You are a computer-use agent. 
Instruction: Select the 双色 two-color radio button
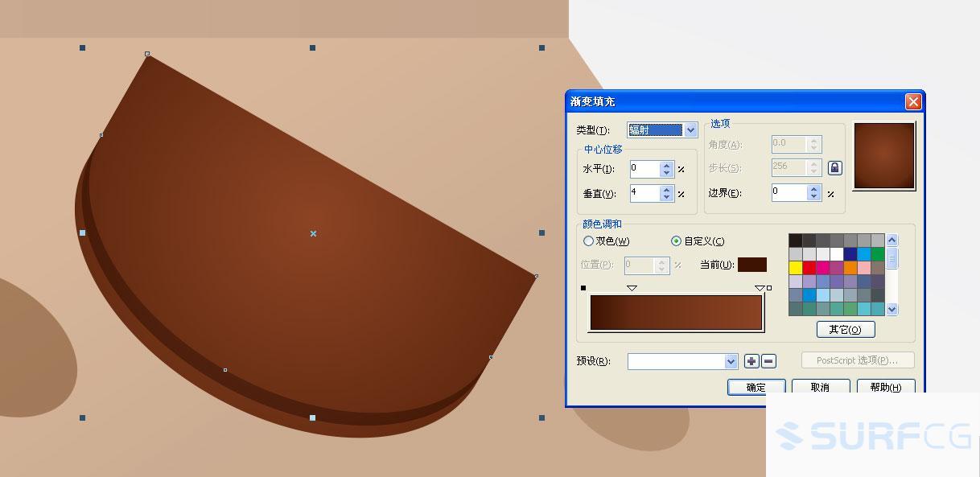588,241
